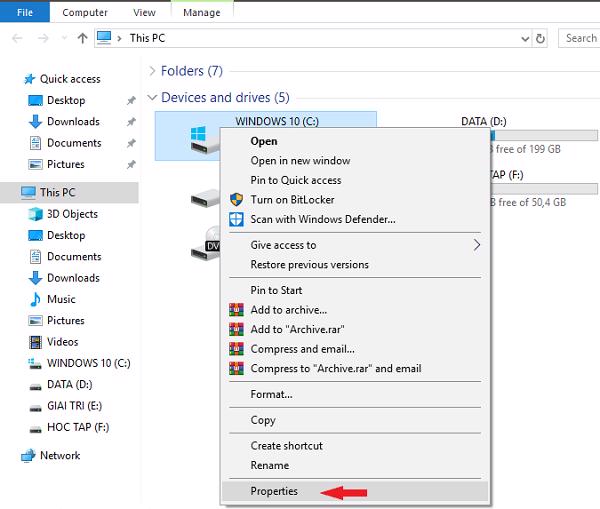Open the File tab

[x=25, y=12]
